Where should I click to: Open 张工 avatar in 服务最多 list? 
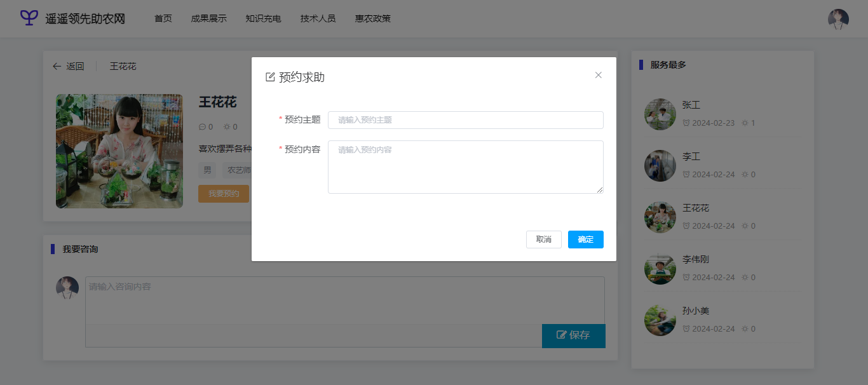[660, 114]
